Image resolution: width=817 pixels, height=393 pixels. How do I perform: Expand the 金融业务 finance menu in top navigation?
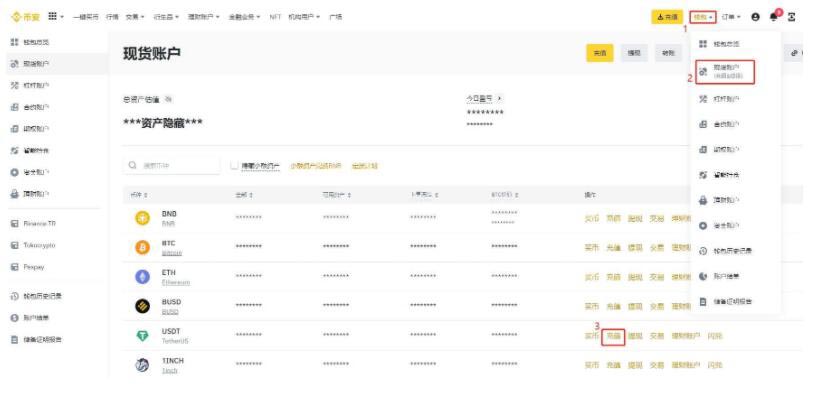click(245, 17)
